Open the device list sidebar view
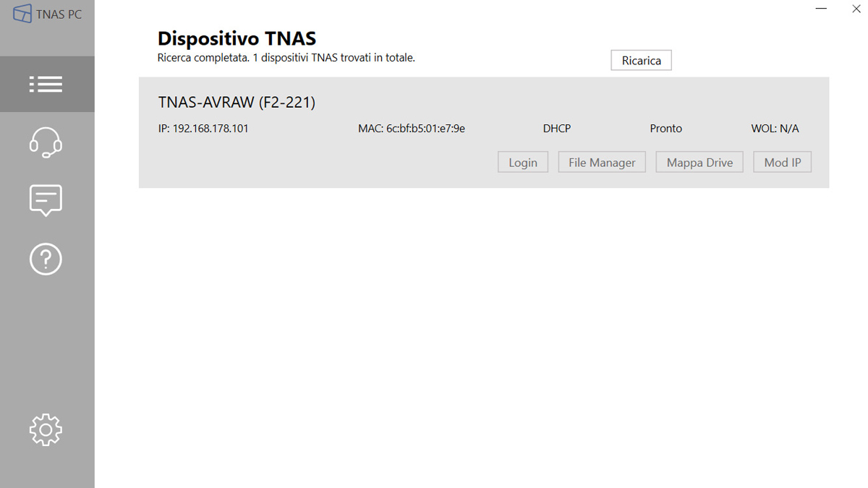 point(46,85)
